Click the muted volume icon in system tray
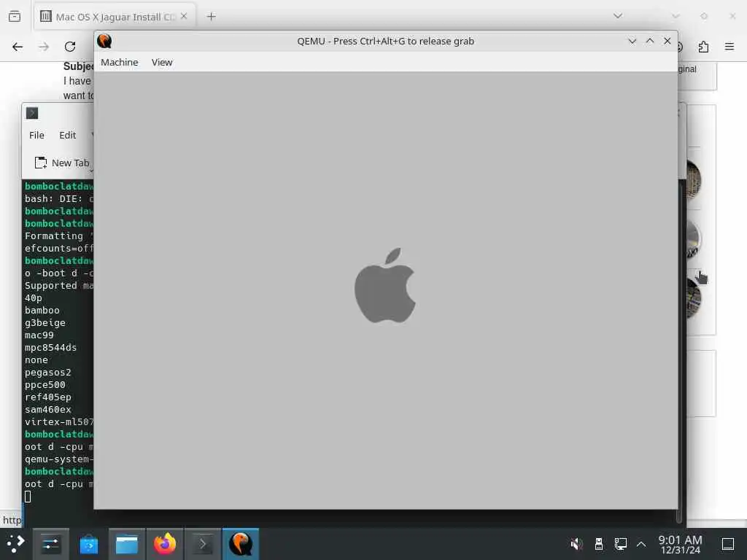Viewport: 747px width, 560px height. [x=576, y=544]
